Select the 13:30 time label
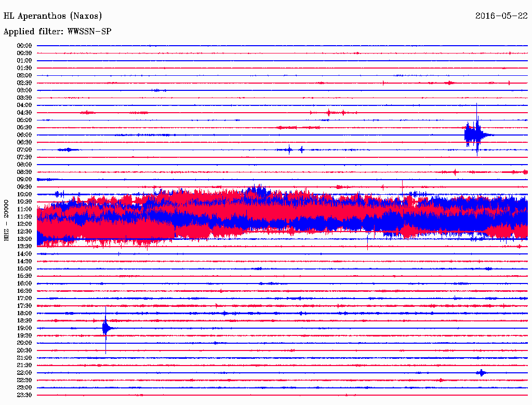532x405 pixels. pyautogui.click(x=24, y=246)
